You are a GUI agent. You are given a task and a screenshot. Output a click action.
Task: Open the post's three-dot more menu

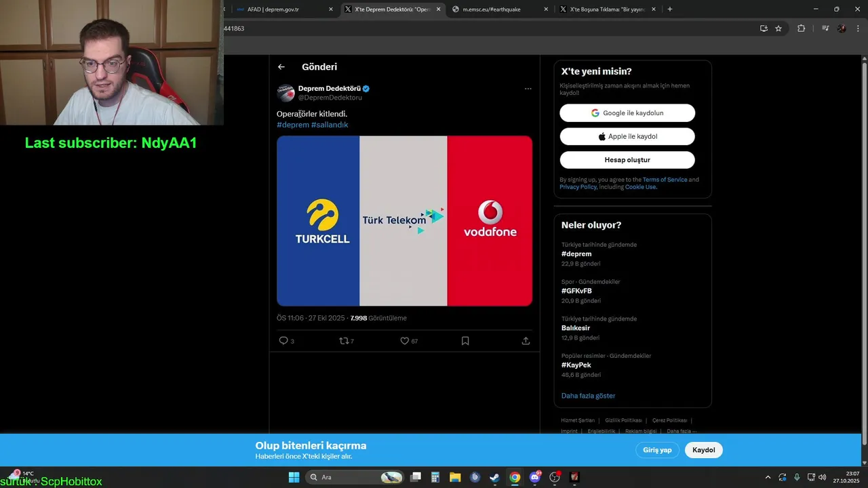[x=528, y=89]
